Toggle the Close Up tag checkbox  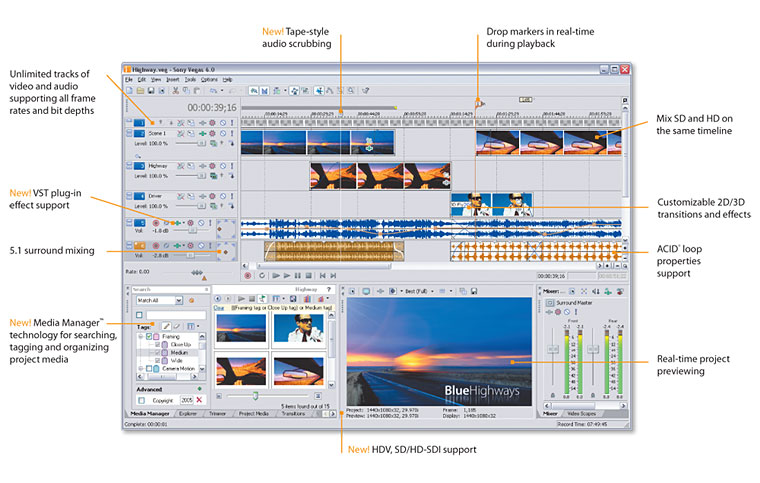coord(158,344)
